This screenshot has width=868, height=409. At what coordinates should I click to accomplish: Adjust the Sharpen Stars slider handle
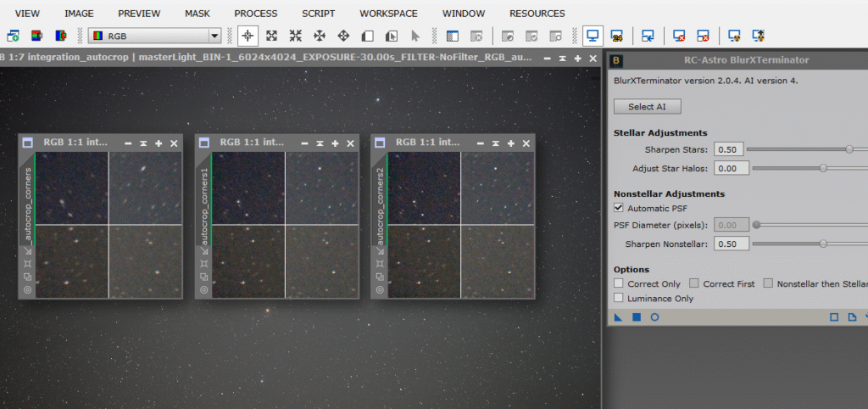(x=849, y=149)
